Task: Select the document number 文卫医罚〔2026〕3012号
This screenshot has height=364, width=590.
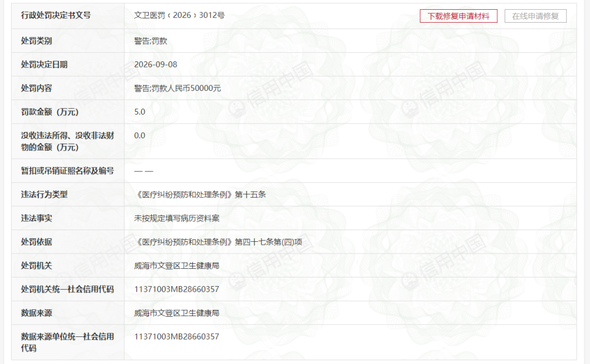Action: [x=179, y=15]
